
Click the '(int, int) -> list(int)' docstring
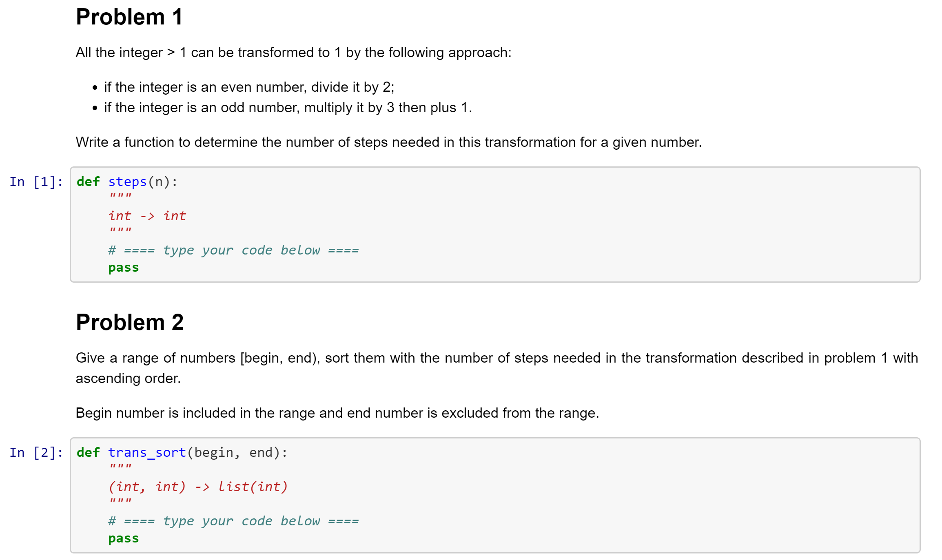click(x=198, y=487)
